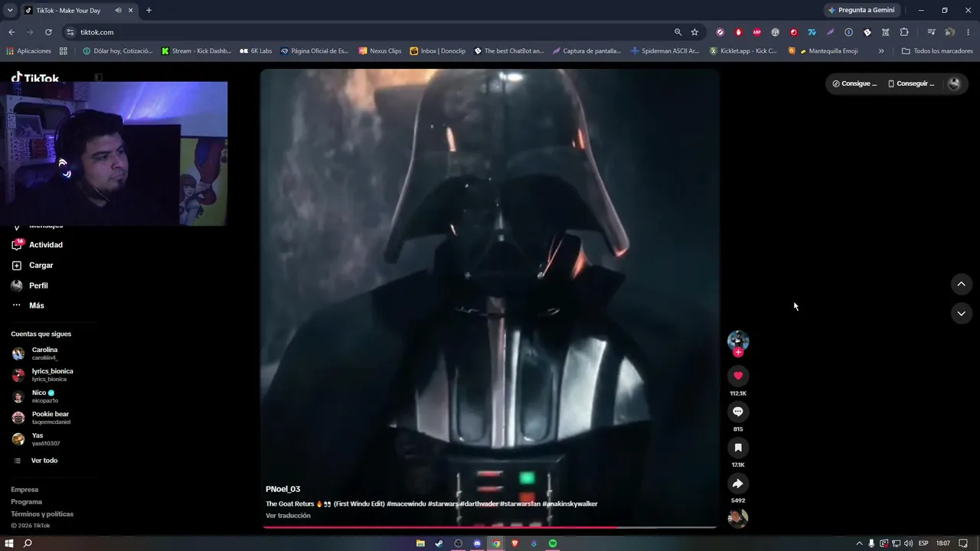Open PNoel_03 profile from video caption

[x=283, y=489]
